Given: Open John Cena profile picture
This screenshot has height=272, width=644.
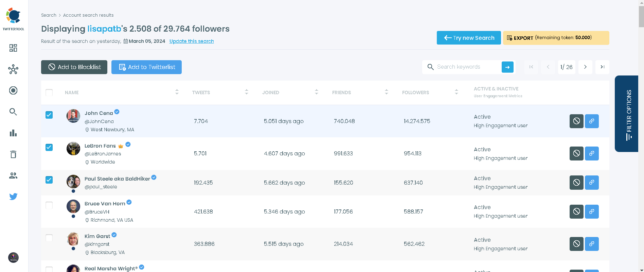Looking at the screenshot, I should 73,116.
